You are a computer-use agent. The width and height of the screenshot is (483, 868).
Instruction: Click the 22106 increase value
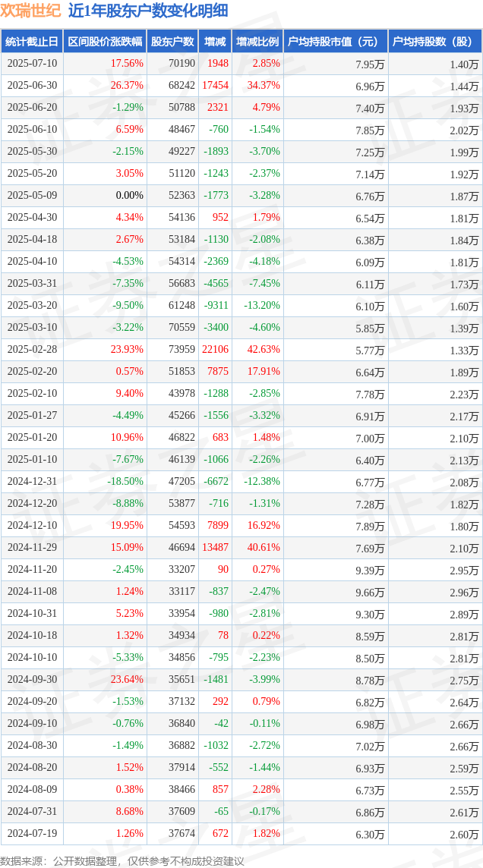pos(216,350)
